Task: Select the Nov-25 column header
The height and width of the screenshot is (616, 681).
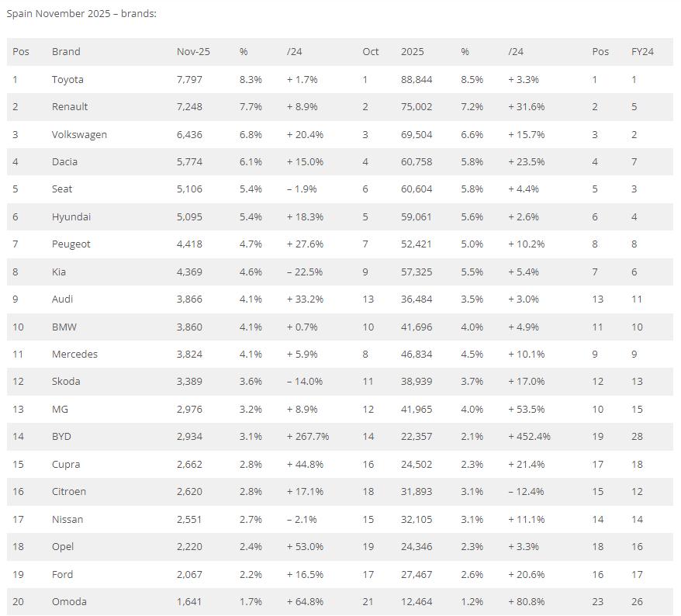Action: click(x=193, y=52)
